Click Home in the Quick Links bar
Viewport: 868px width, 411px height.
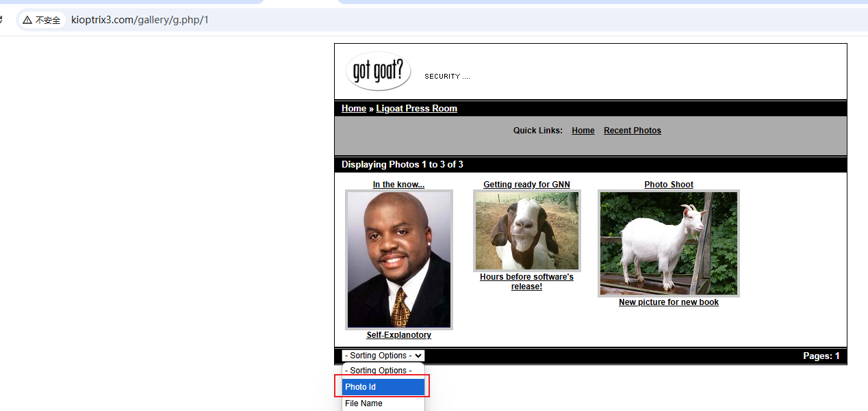point(583,131)
